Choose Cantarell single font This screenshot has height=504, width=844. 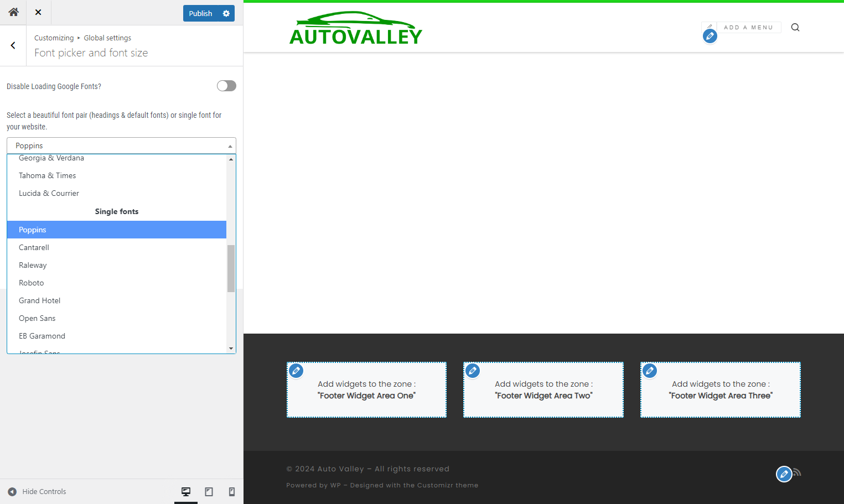(x=116, y=247)
